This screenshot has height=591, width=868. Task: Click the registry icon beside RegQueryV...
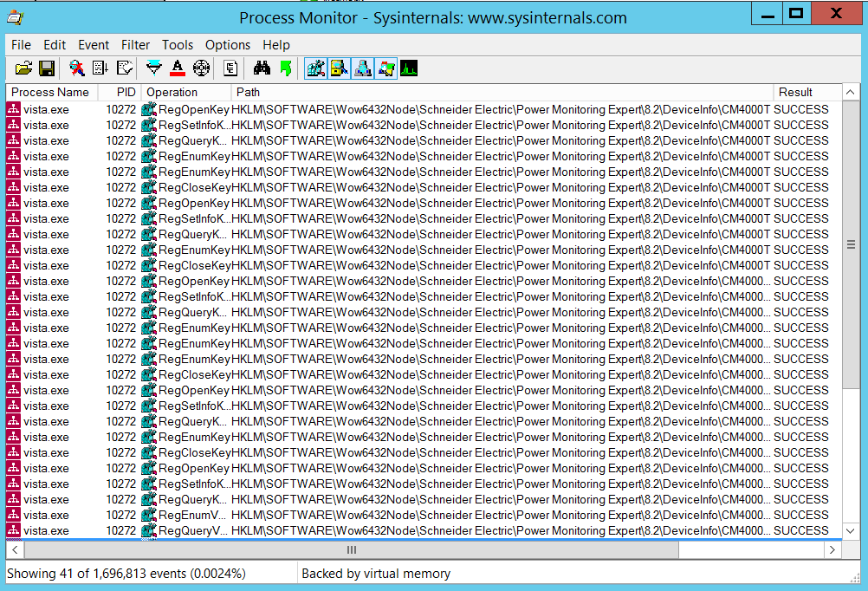148,530
